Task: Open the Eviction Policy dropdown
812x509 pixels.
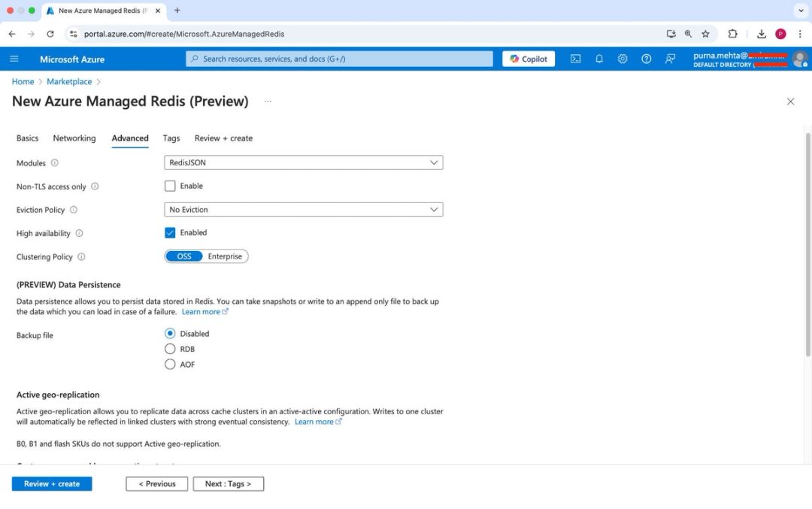Action: [x=303, y=210]
